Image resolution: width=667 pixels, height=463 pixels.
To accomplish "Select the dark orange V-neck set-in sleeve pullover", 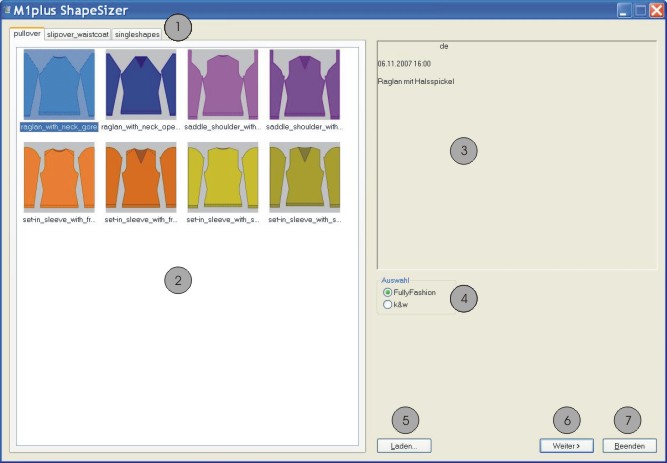I will coord(141,177).
